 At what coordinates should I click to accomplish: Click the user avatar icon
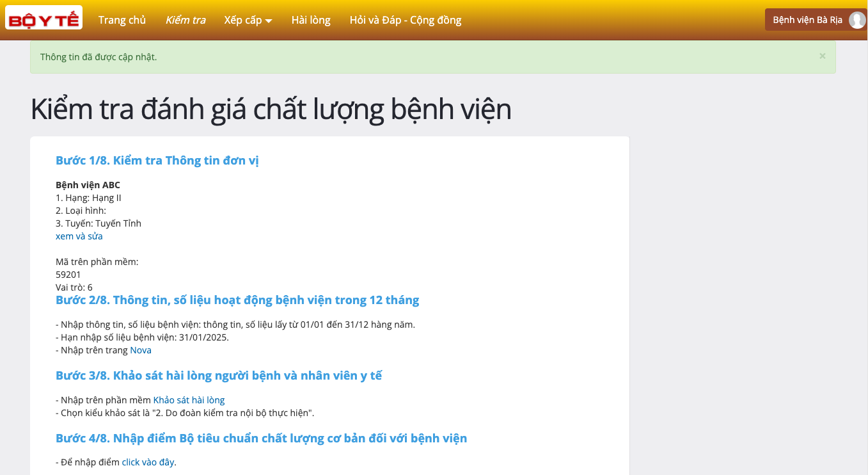[x=856, y=20]
